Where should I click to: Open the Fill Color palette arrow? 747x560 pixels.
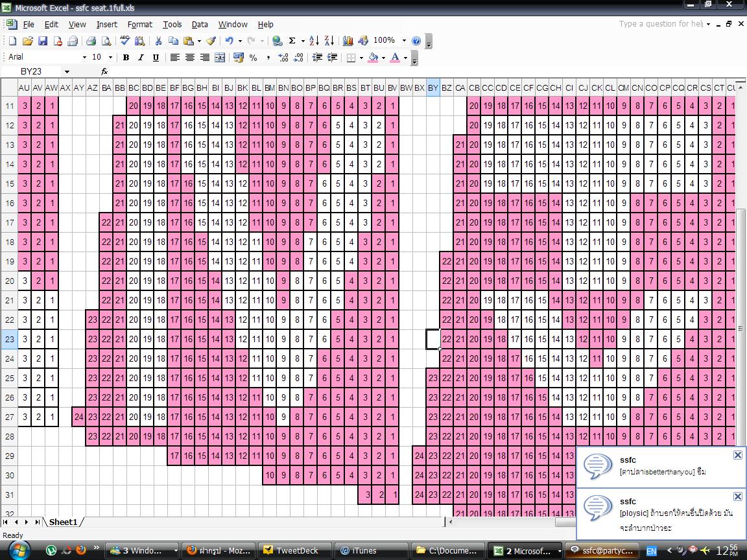(383, 58)
